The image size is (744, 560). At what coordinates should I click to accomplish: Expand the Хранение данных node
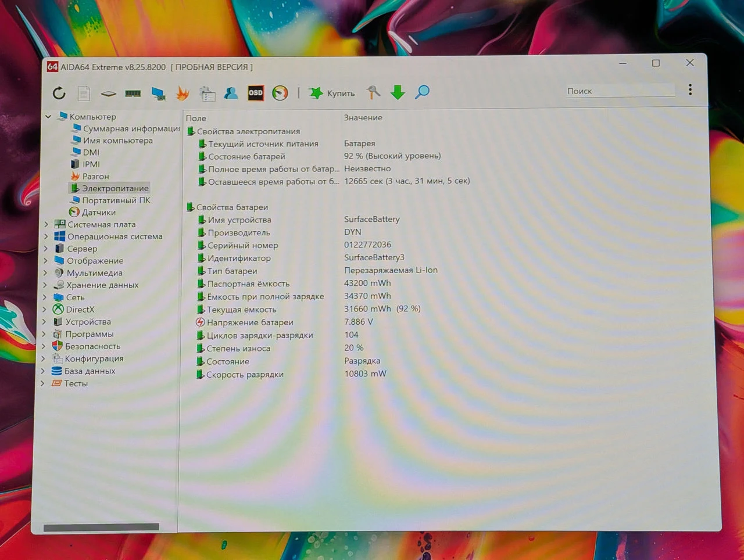[45, 285]
